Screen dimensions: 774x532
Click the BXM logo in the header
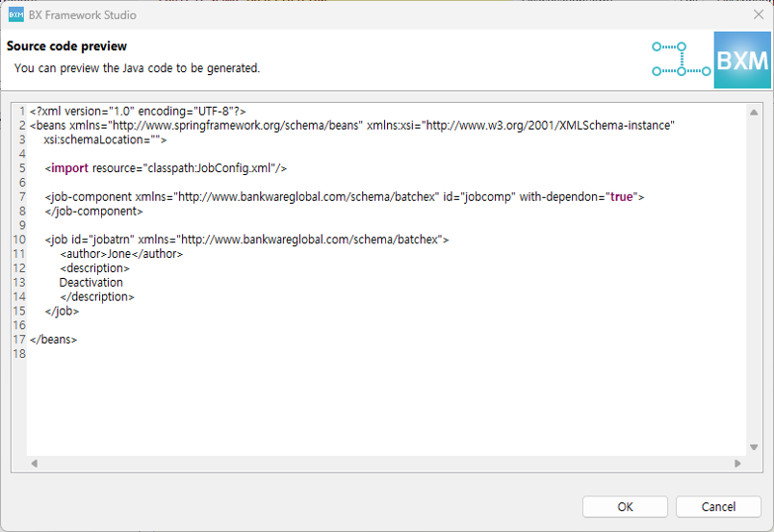click(742, 61)
